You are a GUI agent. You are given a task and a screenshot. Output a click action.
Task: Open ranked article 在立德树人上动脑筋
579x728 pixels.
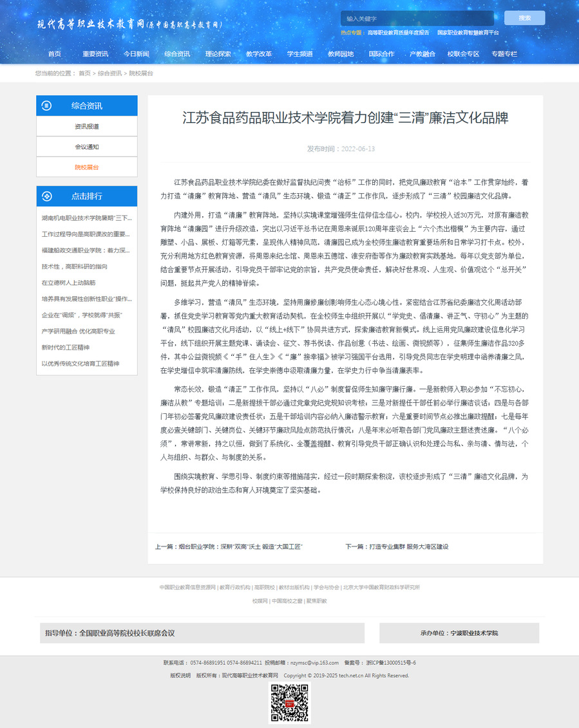pyautogui.click(x=68, y=283)
